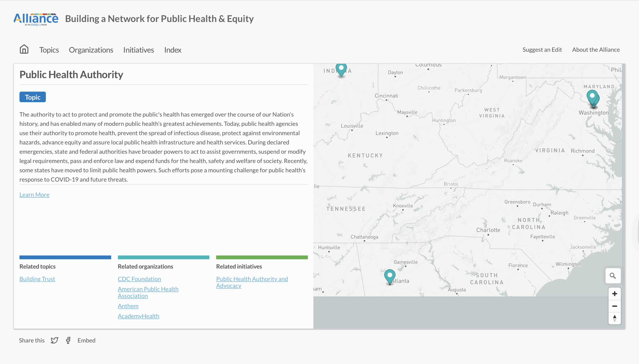The height and width of the screenshot is (364, 639).
Task: Click Raleigh on the map
Action: 559,213
